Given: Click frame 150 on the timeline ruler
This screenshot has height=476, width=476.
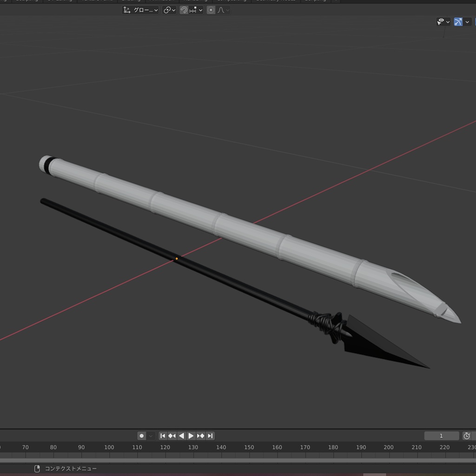Looking at the screenshot, I should (x=249, y=447).
